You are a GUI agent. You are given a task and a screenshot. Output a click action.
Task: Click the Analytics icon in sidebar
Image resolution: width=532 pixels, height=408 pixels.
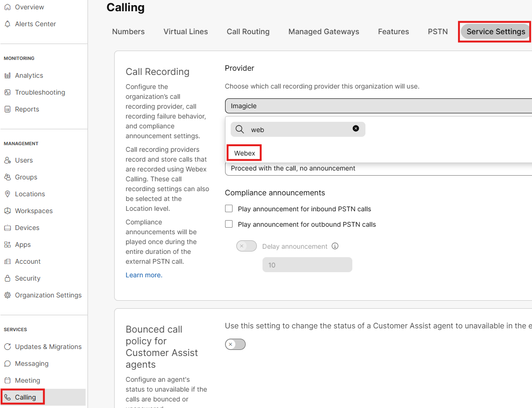(x=7, y=75)
